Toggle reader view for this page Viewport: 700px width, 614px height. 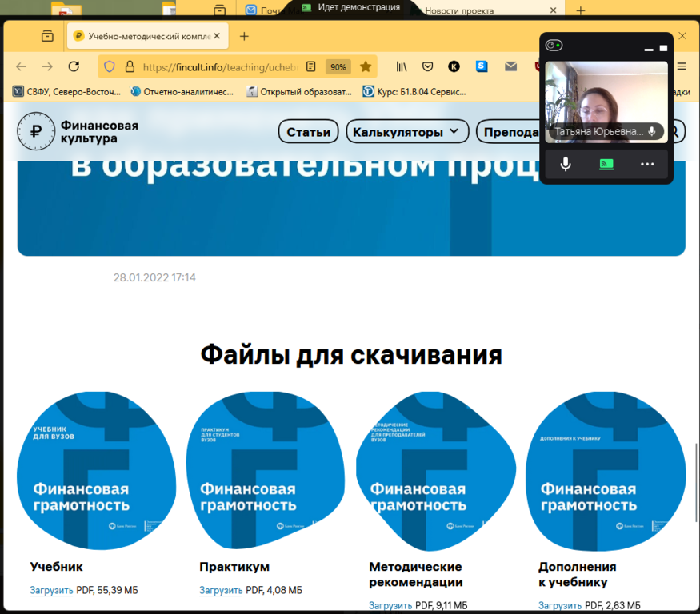click(x=311, y=67)
